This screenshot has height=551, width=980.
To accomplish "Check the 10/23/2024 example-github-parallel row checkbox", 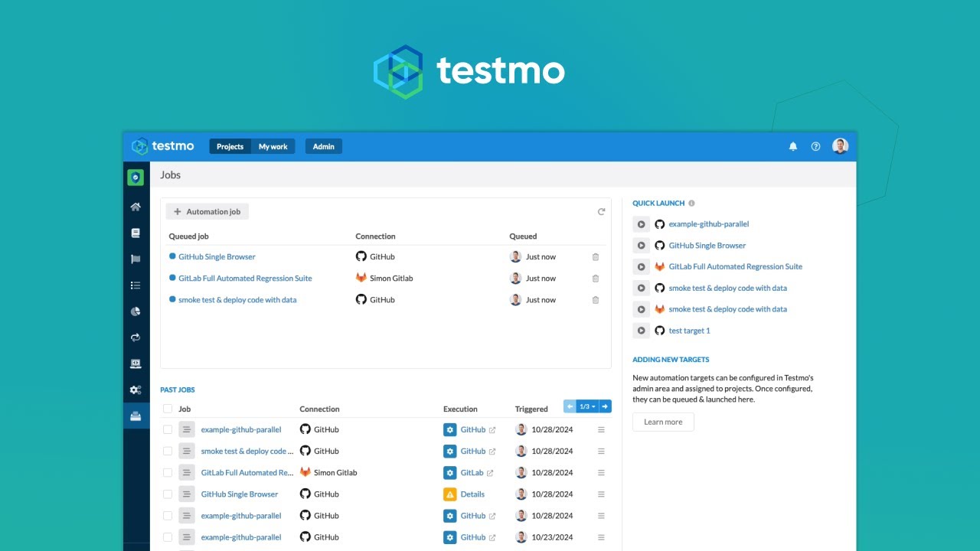I will [168, 537].
